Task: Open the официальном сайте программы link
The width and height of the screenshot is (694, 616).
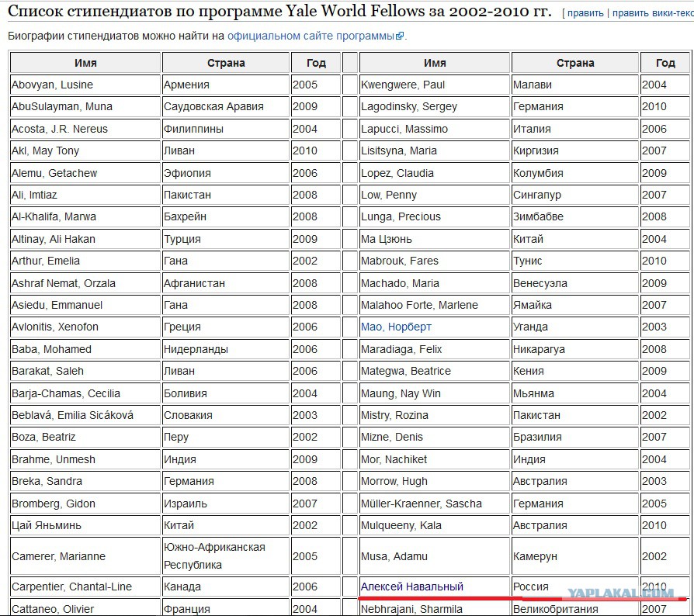Action: click(311, 36)
